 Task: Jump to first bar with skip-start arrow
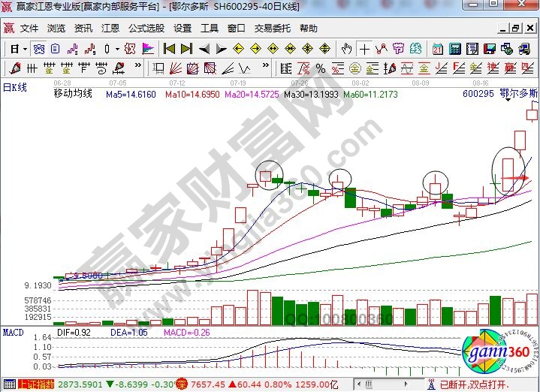point(169,49)
